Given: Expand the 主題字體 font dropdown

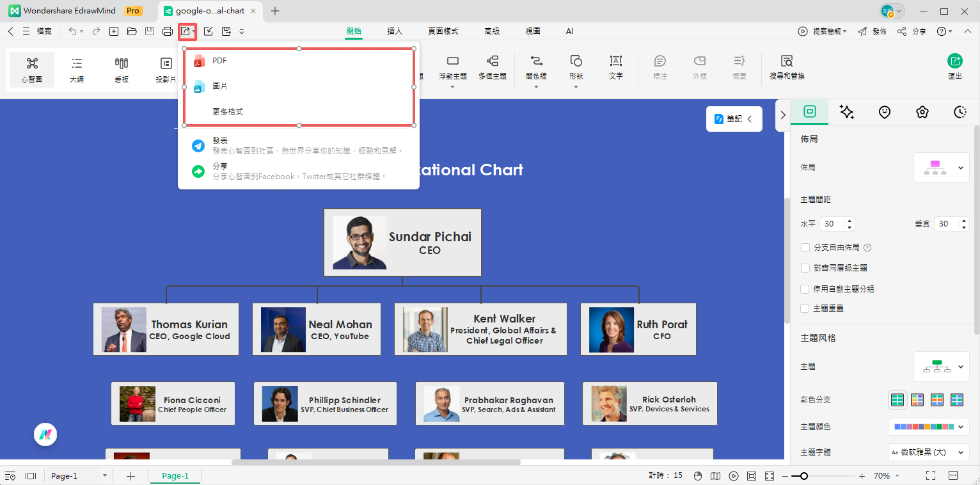Looking at the screenshot, I should pyautogui.click(x=927, y=452).
